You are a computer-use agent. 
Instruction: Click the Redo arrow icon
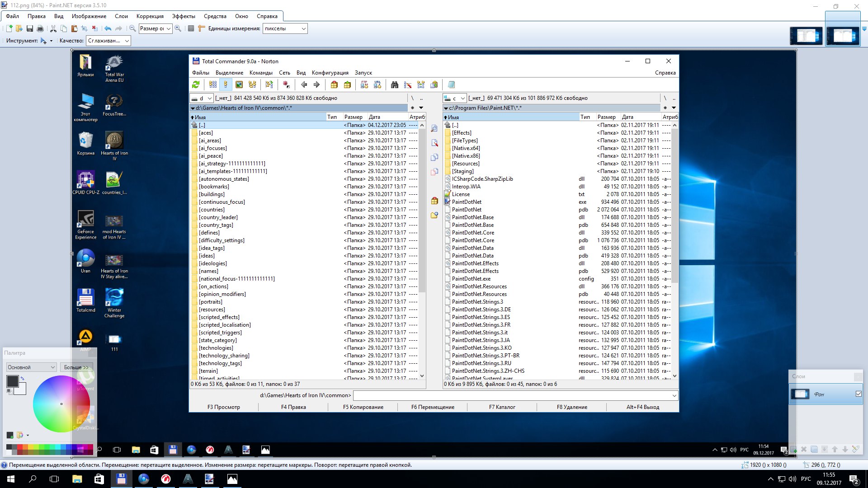coord(118,28)
